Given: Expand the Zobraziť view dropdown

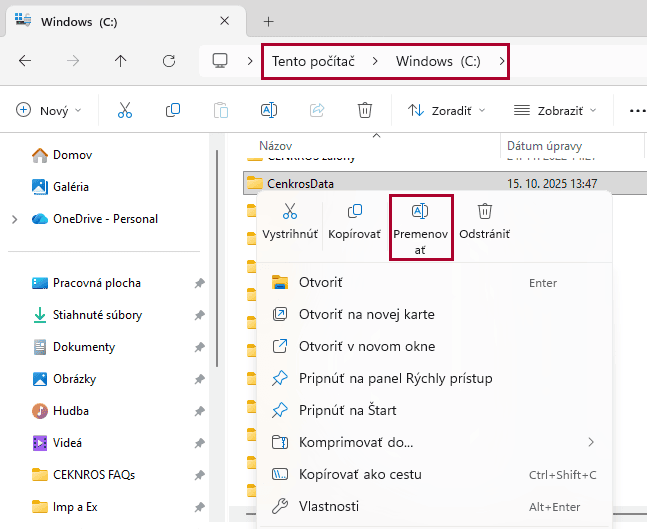Looking at the screenshot, I should (x=554, y=111).
